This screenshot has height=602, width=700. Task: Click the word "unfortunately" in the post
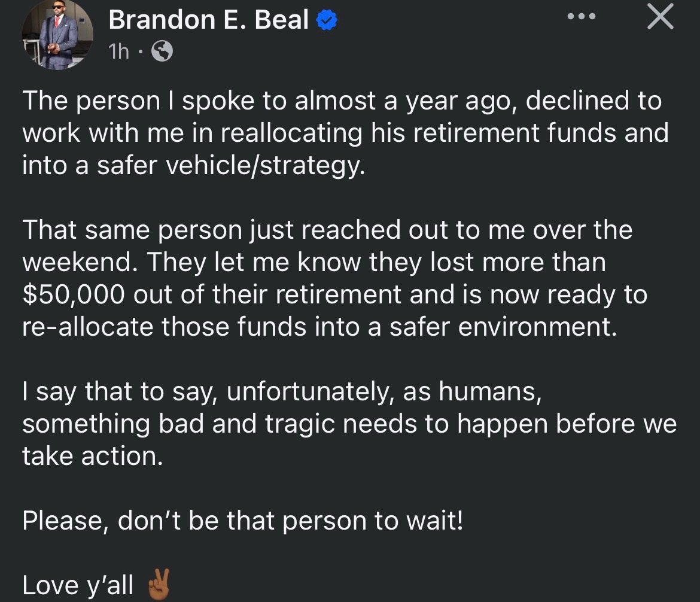311,391
